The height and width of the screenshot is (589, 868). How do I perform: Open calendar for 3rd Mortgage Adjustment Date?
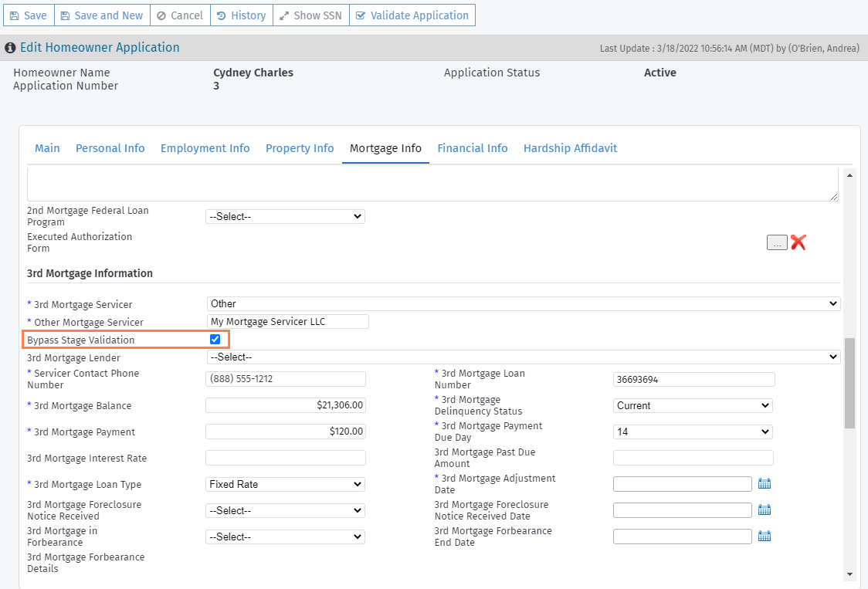(765, 484)
